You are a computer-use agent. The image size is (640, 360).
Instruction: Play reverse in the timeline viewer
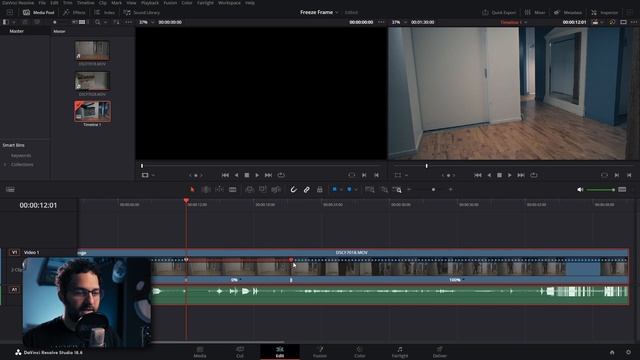click(x=489, y=175)
